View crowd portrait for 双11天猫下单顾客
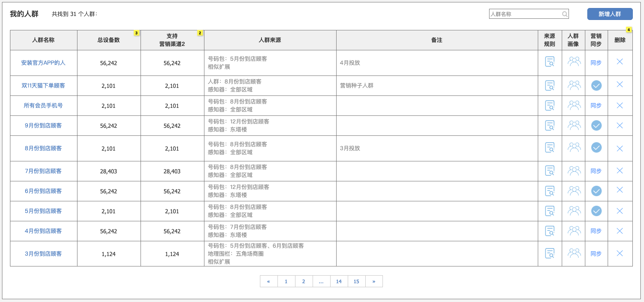 click(574, 85)
